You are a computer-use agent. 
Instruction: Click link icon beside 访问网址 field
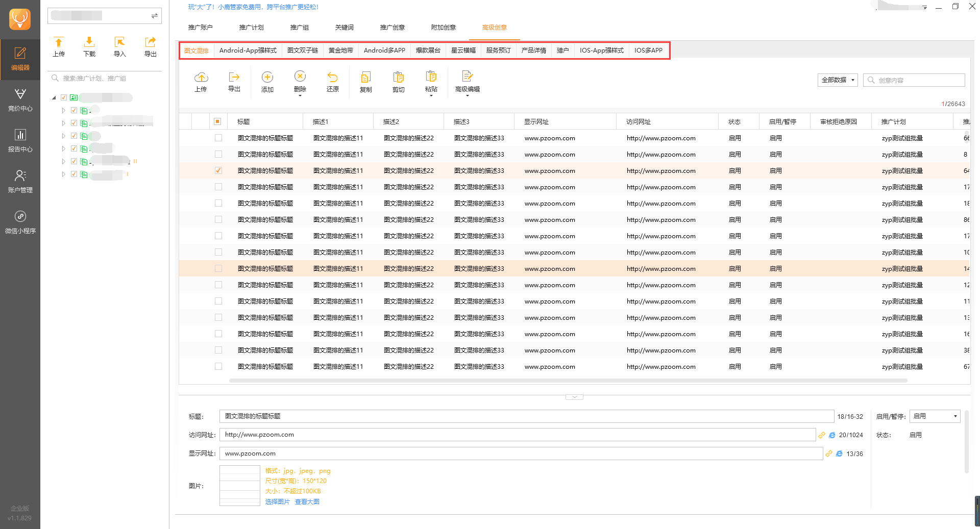tap(822, 435)
